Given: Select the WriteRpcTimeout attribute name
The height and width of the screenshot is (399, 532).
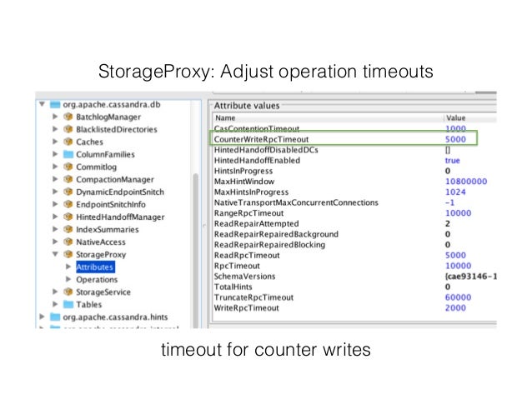Looking at the screenshot, I should tap(246, 308).
